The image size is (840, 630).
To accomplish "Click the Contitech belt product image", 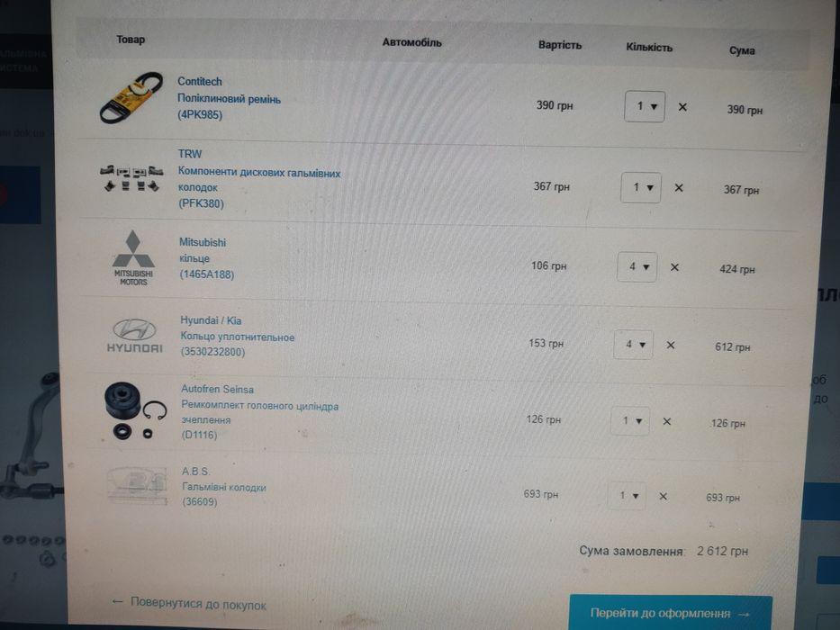I will (131, 97).
